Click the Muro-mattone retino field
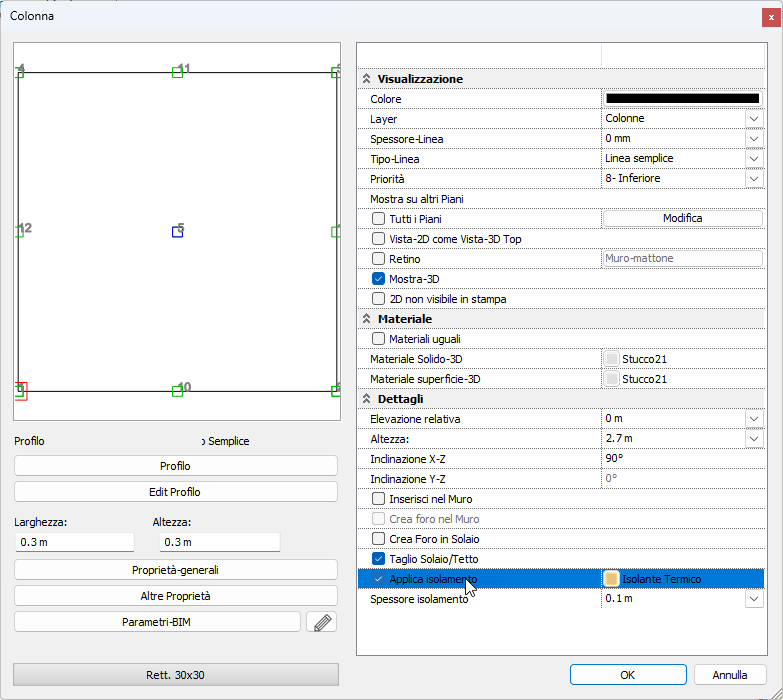This screenshot has height=700, width=783. [x=683, y=258]
